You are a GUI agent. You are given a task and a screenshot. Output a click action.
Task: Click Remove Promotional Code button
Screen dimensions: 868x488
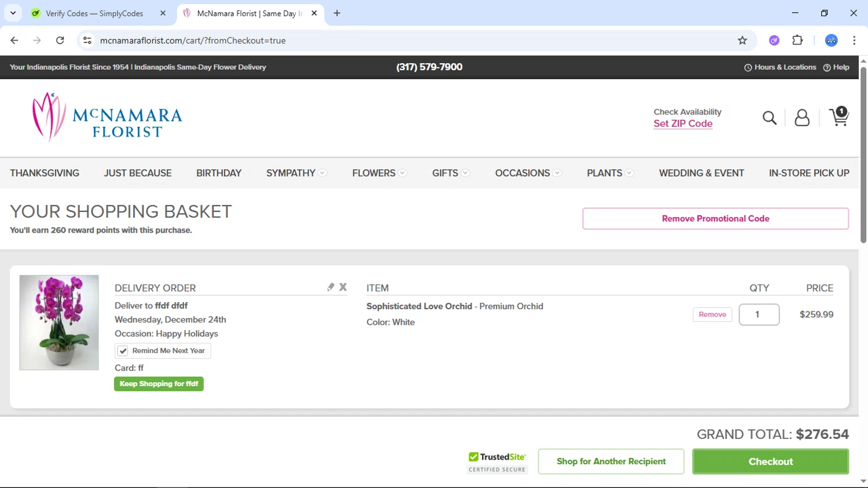point(715,219)
